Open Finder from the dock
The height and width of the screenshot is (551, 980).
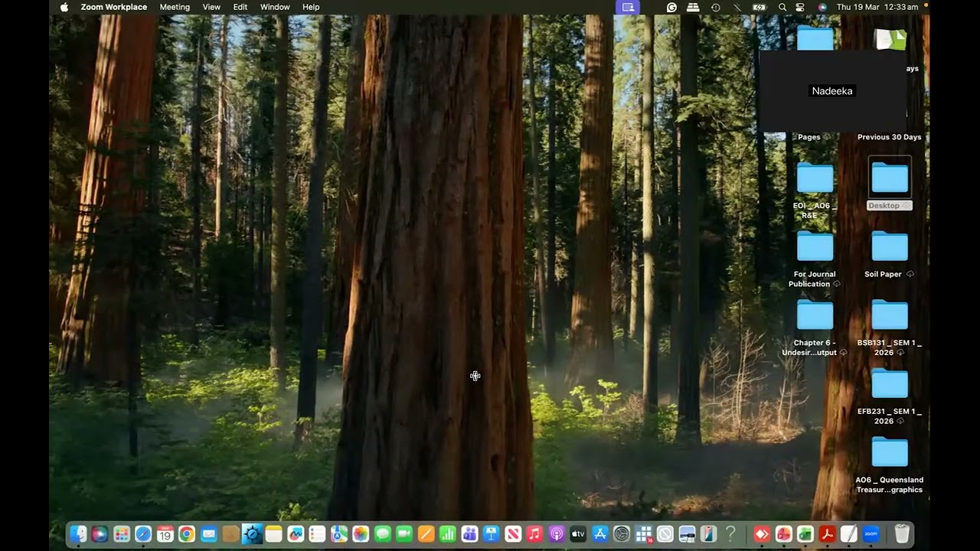78,534
